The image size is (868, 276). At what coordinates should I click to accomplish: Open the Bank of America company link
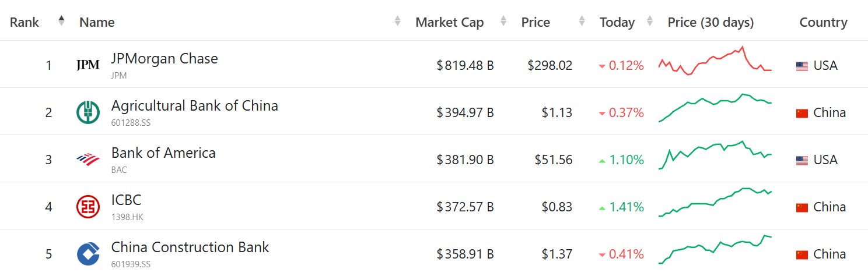tap(163, 153)
